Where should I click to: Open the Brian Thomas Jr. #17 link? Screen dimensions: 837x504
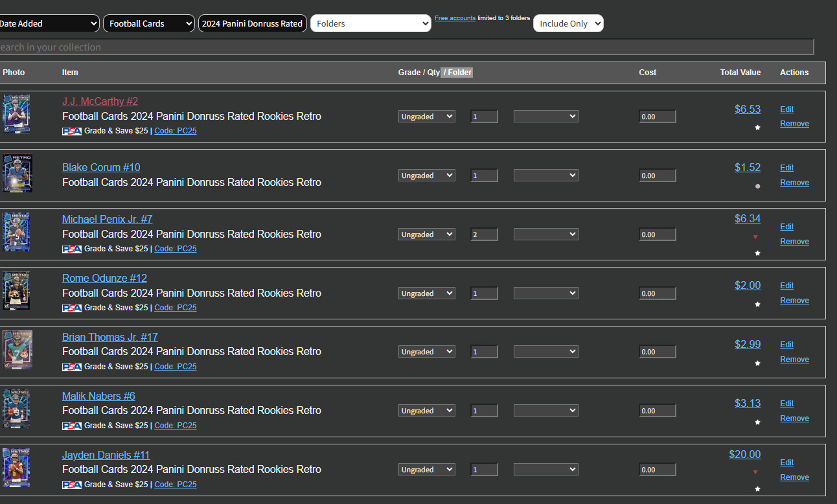[x=110, y=337]
